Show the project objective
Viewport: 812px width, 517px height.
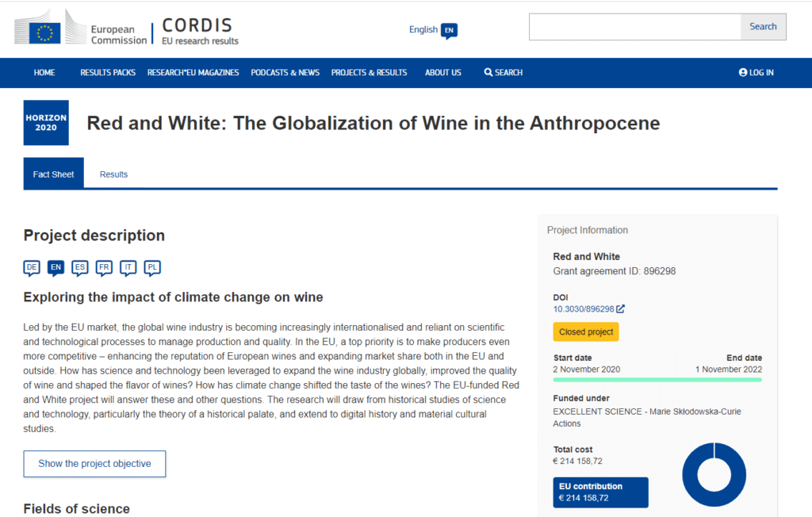coord(95,464)
